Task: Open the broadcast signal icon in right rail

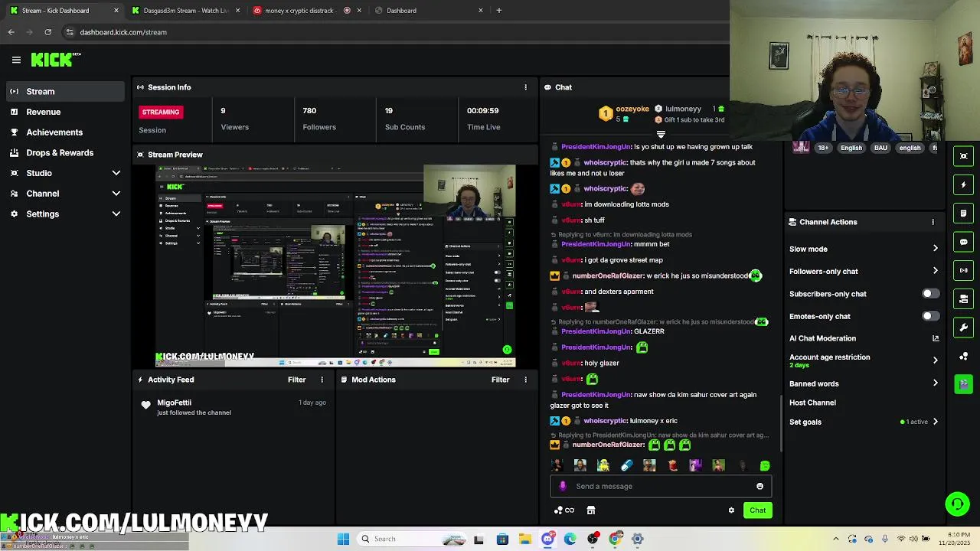Action: 964,270
